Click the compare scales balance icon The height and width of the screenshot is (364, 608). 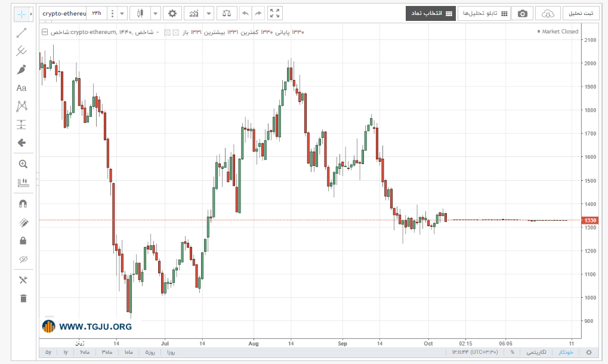click(x=227, y=14)
